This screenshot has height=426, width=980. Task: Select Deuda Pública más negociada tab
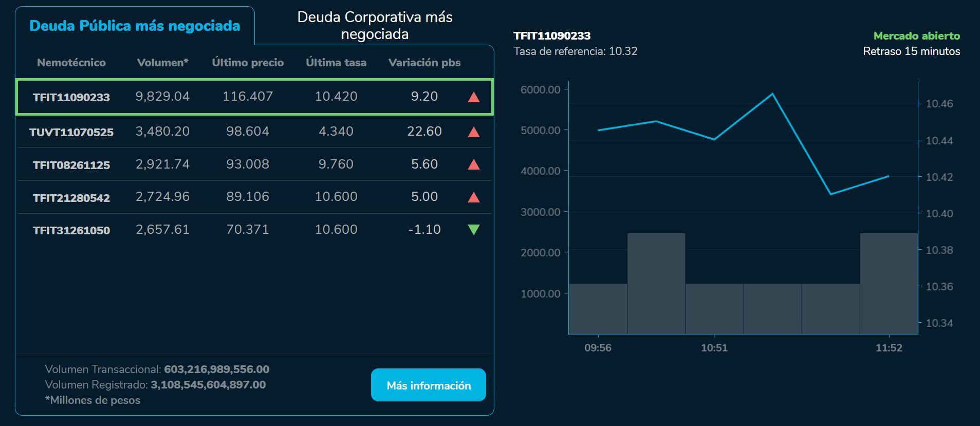(135, 26)
